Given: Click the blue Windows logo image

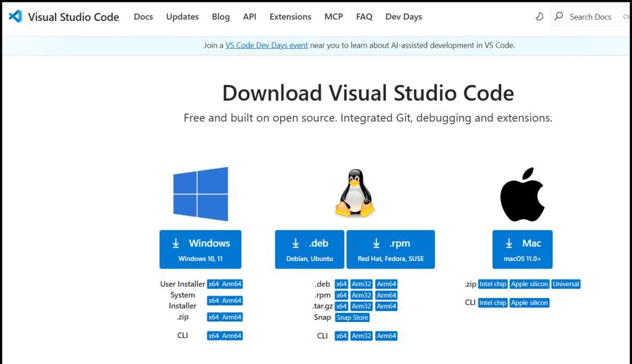Looking at the screenshot, I should coord(201,194).
